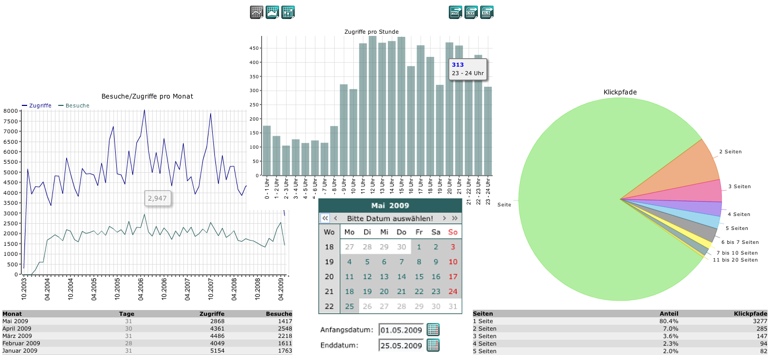Click the 80.4% Anteil cell
The image size is (780, 360).
(670, 321)
